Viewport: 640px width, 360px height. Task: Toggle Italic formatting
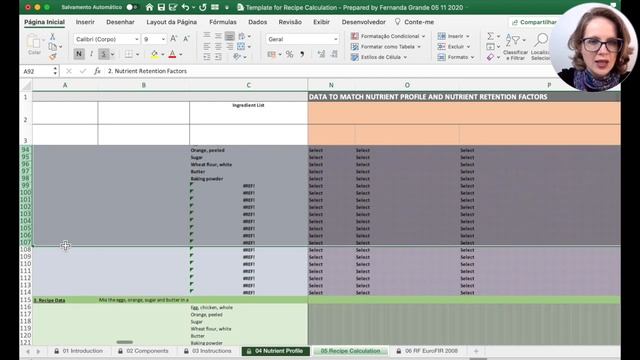(91, 54)
